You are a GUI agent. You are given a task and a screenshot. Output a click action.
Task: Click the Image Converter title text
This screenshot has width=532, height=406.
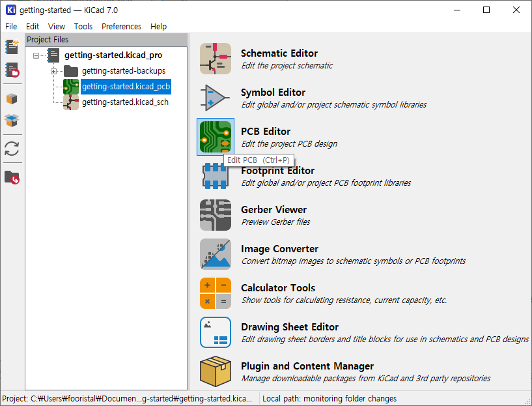(x=279, y=249)
